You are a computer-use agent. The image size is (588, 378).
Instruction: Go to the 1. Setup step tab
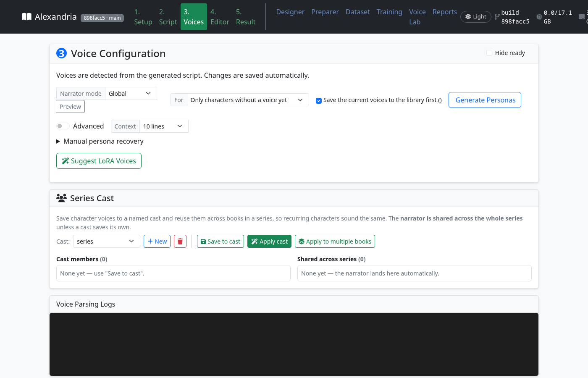point(143,17)
